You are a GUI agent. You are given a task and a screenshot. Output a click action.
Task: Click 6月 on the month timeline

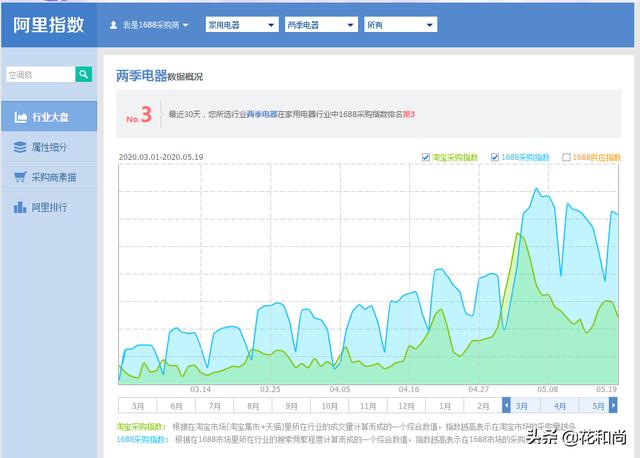click(x=176, y=406)
